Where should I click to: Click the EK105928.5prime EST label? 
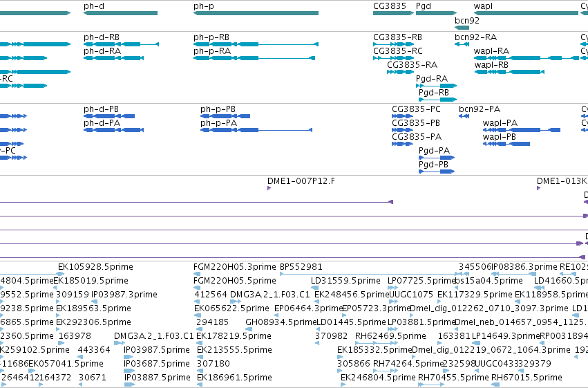(x=95, y=267)
